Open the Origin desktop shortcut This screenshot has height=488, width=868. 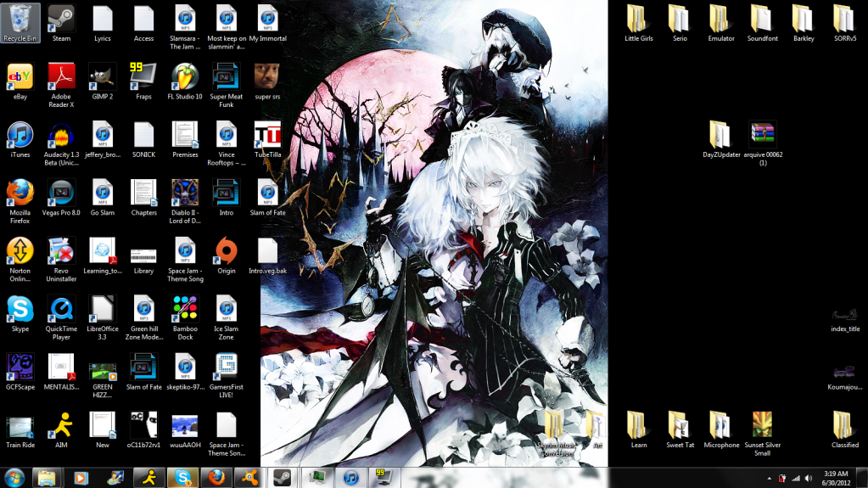[x=226, y=255]
